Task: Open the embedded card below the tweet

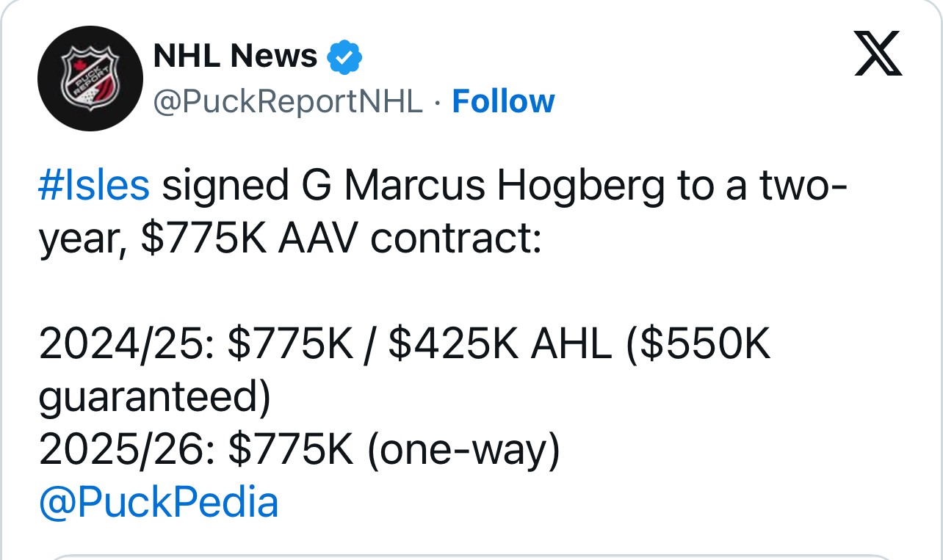Action: click(x=470, y=556)
